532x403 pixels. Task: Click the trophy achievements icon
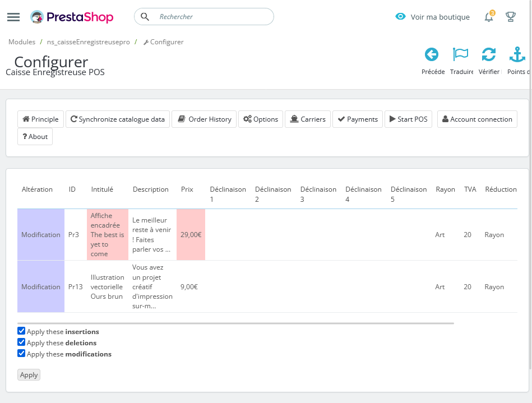click(x=510, y=17)
